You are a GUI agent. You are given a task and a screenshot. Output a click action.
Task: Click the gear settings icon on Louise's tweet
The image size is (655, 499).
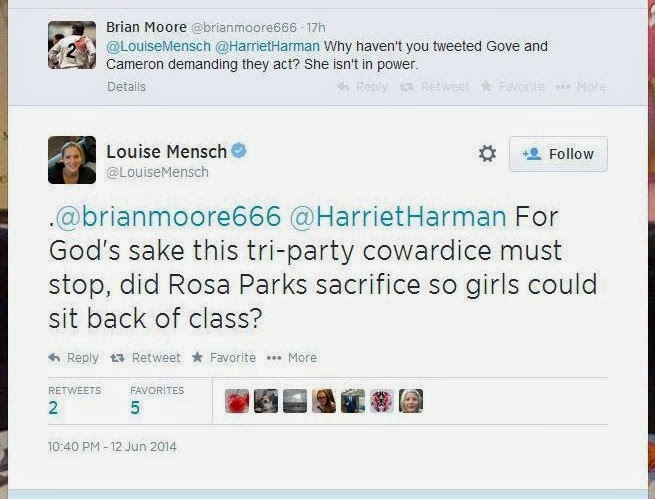tap(487, 154)
